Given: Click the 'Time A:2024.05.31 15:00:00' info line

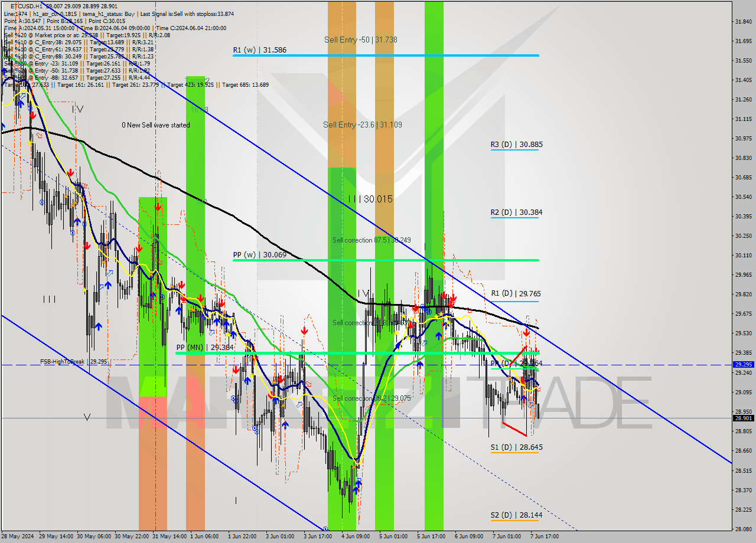Looking at the screenshot, I should [x=39, y=28].
